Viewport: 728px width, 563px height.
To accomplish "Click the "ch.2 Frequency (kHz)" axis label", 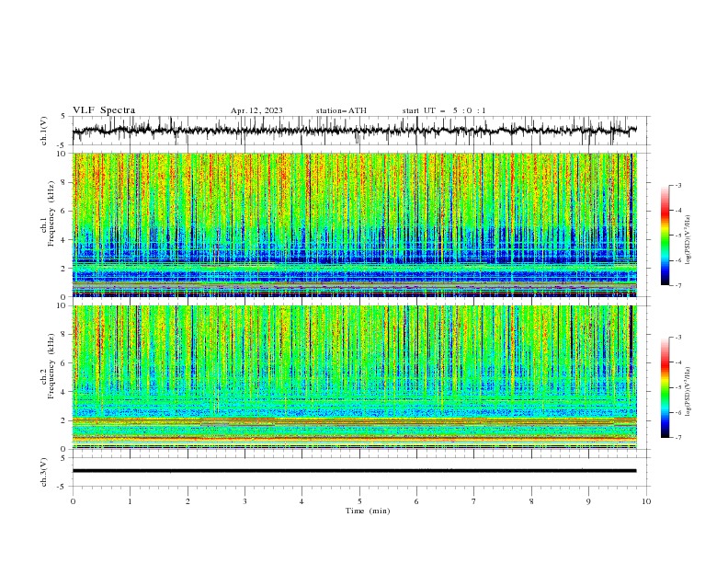I will pyautogui.click(x=48, y=365).
